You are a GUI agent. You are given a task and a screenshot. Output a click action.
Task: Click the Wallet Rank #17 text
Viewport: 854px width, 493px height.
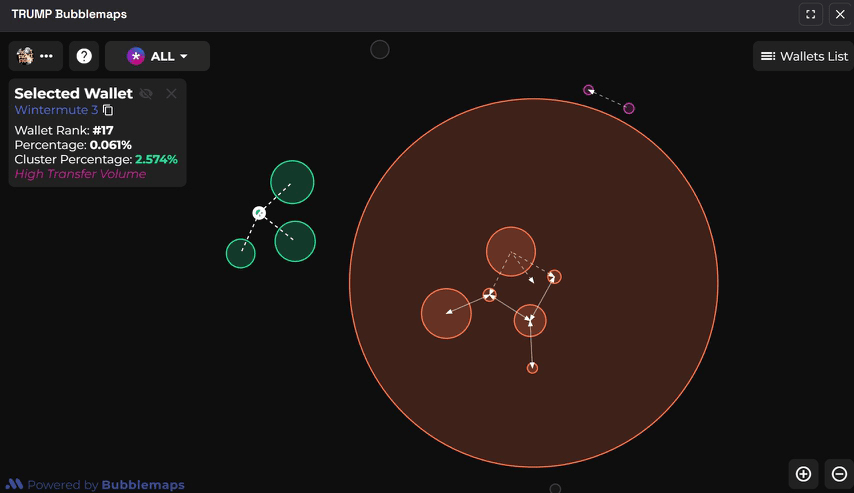(64, 130)
